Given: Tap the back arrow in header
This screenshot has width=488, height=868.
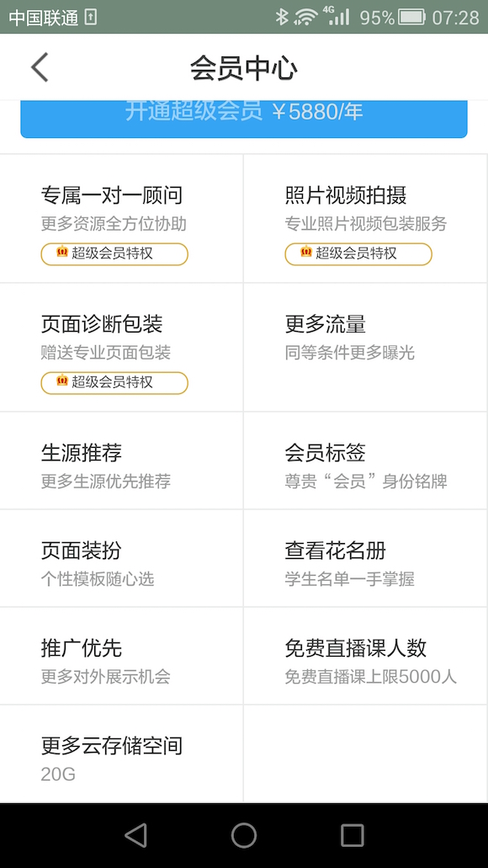Looking at the screenshot, I should [40, 67].
